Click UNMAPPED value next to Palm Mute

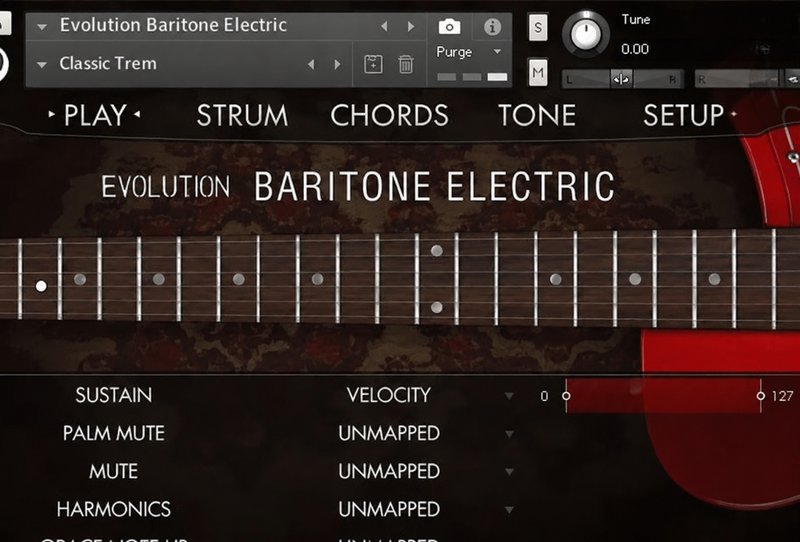(x=389, y=433)
